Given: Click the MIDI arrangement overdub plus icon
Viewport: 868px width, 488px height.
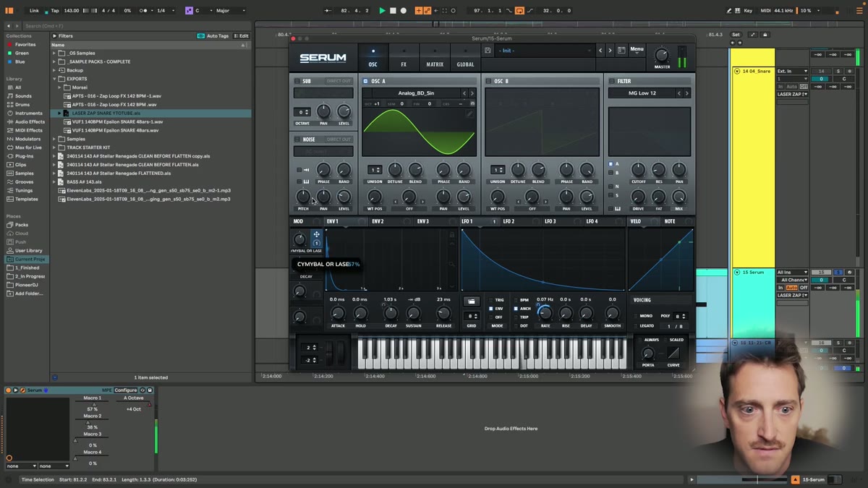Looking at the screenshot, I should pos(419,11).
